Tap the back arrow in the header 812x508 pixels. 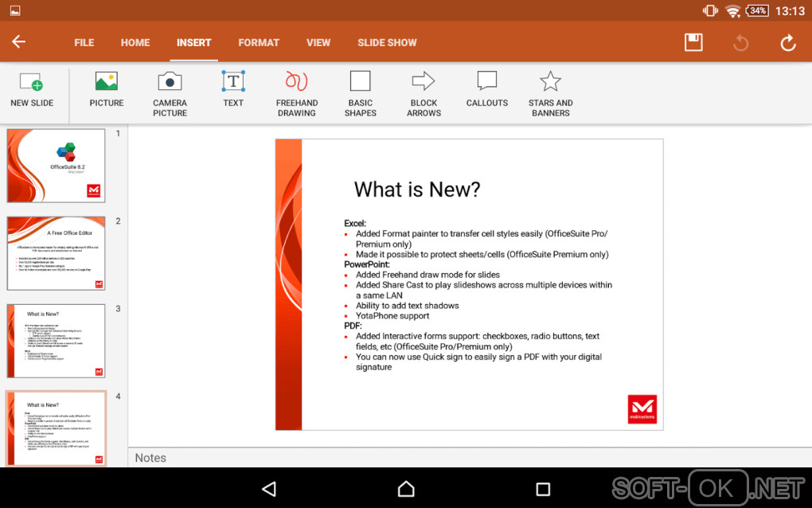point(18,42)
